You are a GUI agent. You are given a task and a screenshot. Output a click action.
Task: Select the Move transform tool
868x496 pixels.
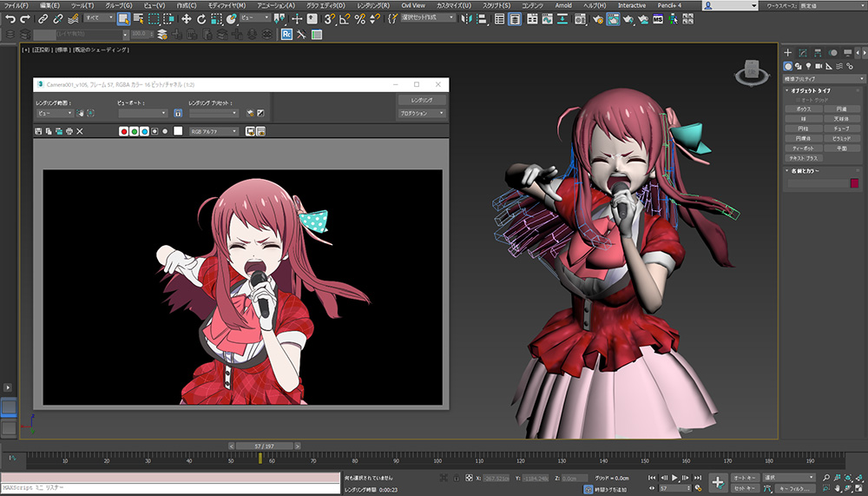point(187,18)
